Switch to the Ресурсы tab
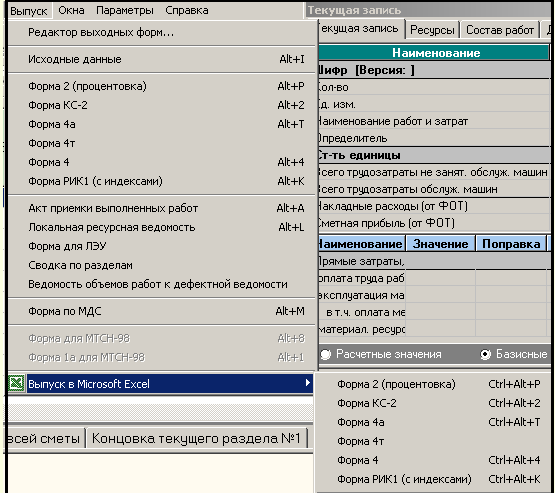The width and height of the screenshot is (555, 493). [432, 30]
